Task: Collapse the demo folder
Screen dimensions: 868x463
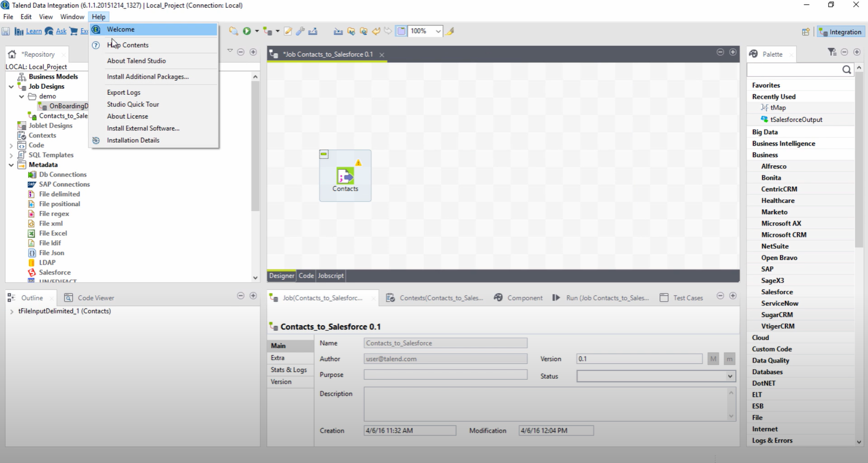Action: point(21,96)
